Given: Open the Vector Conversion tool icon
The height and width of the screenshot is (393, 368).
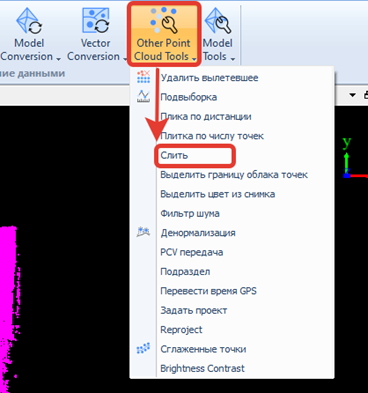Looking at the screenshot, I should [96, 21].
